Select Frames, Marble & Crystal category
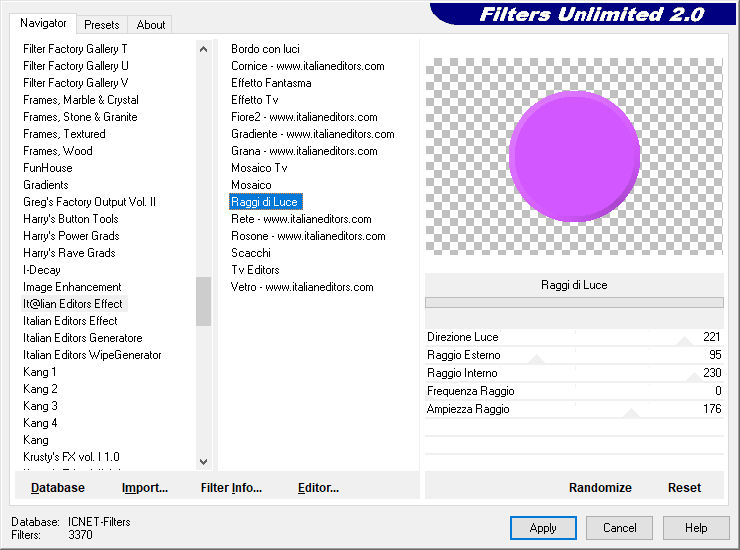 click(x=81, y=100)
